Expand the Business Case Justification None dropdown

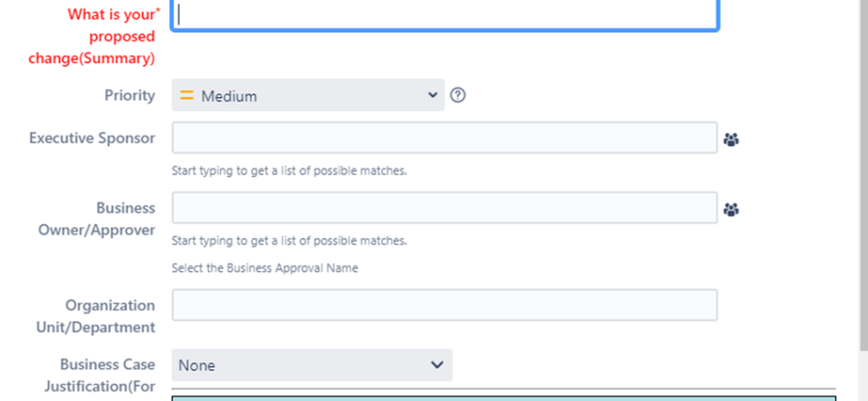[311, 365]
